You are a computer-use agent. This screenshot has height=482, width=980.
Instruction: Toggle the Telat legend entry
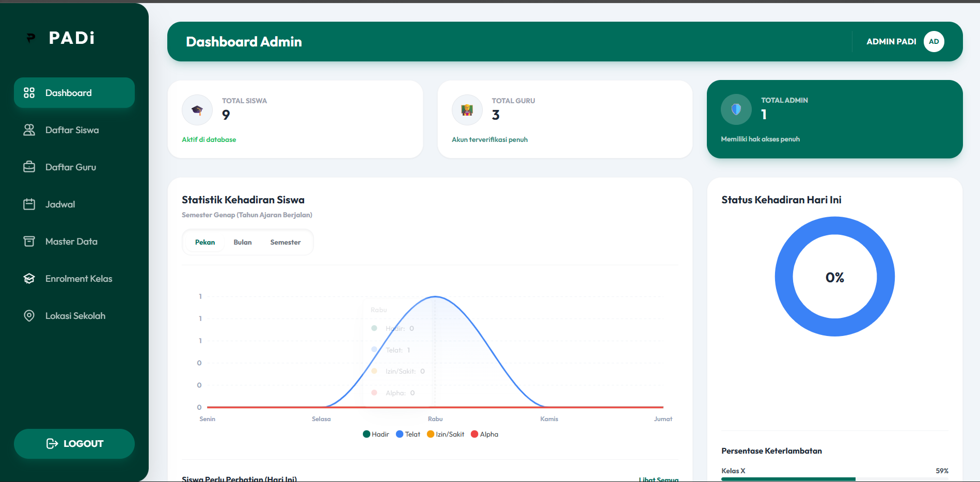tap(408, 434)
